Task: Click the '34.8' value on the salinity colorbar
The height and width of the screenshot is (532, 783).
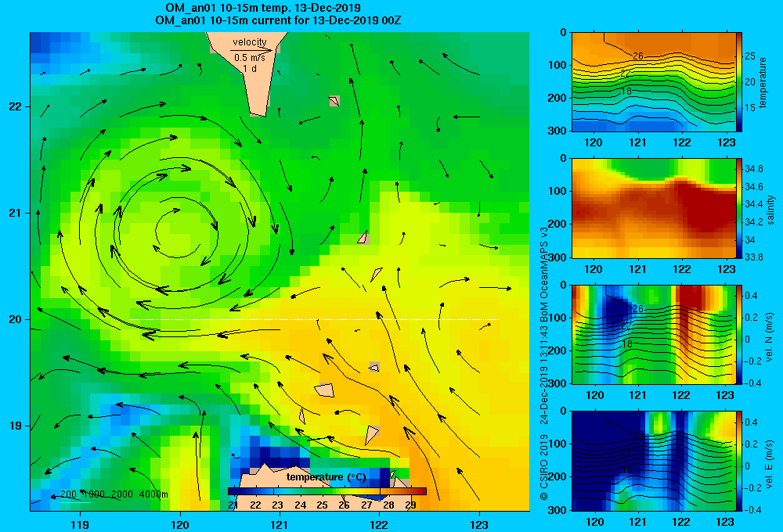Action: 753,169
